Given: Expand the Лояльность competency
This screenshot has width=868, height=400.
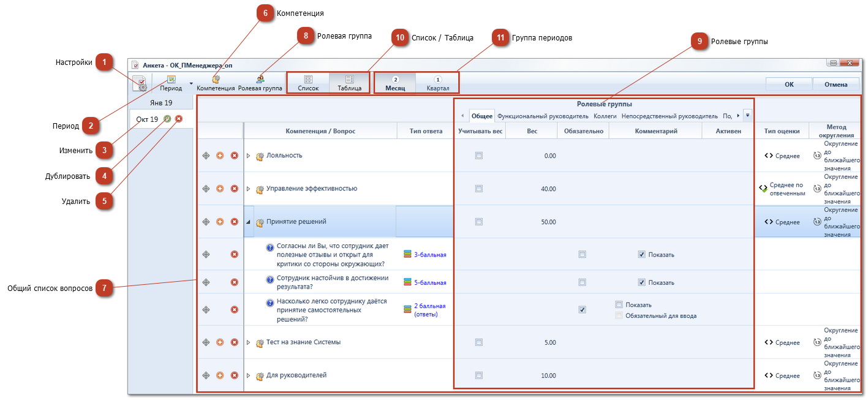Looking at the screenshot, I should click(249, 156).
